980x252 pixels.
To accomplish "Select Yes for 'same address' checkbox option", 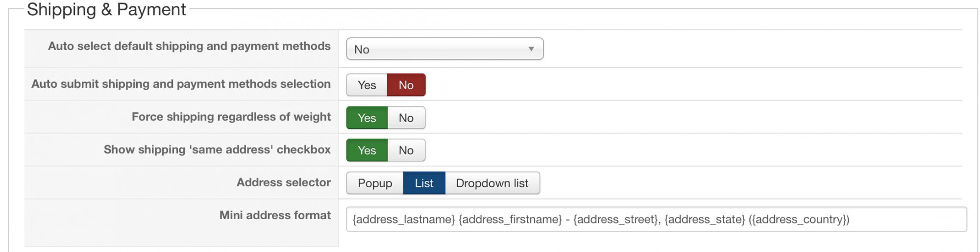I will click(367, 151).
